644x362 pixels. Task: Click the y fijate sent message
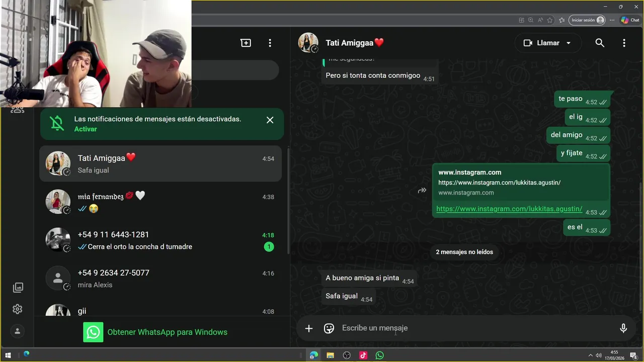click(x=584, y=153)
